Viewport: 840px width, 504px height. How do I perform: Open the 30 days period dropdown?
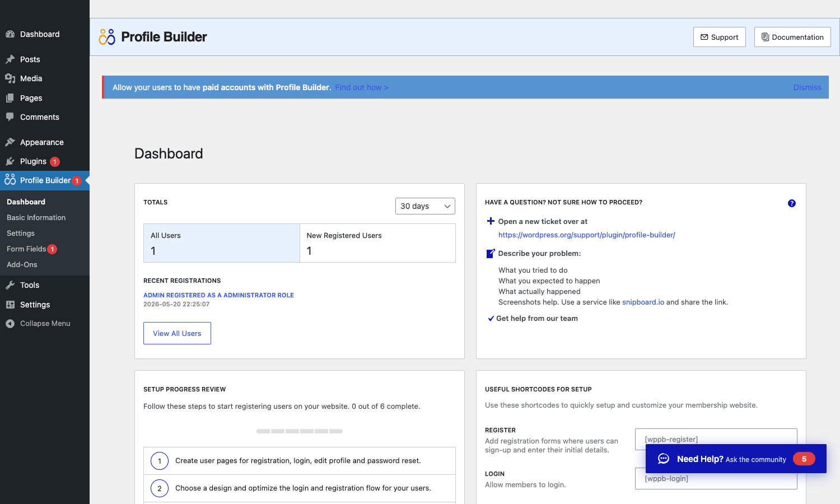[425, 206]
